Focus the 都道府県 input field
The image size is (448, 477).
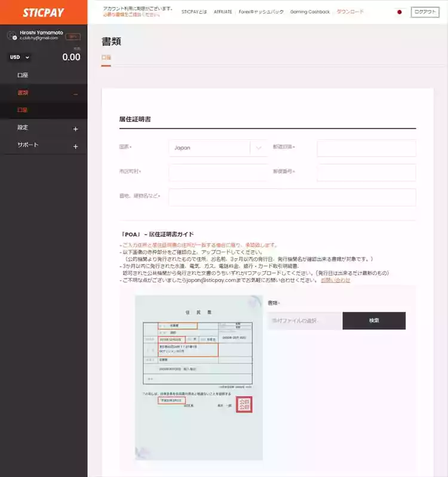click(366, 148)
